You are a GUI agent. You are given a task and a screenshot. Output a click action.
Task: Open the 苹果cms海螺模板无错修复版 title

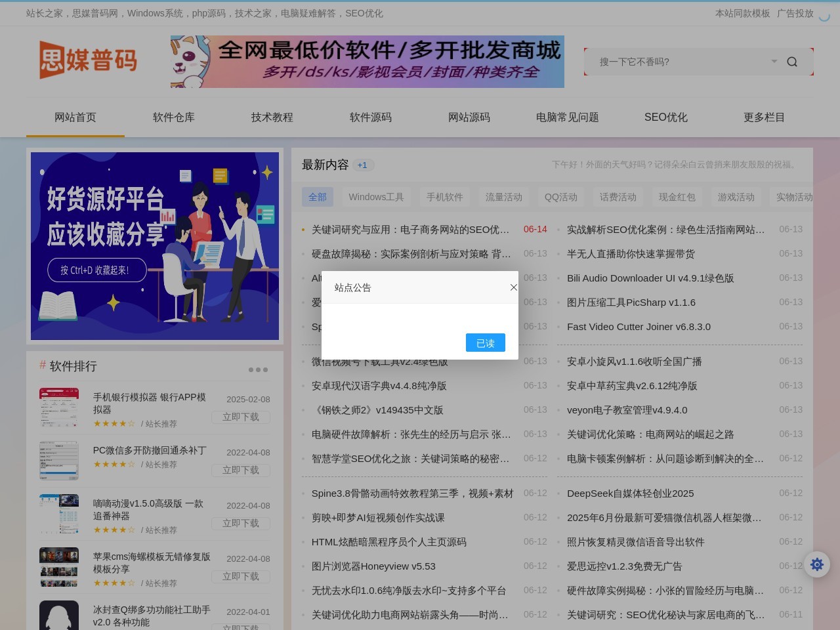(152, 562)
